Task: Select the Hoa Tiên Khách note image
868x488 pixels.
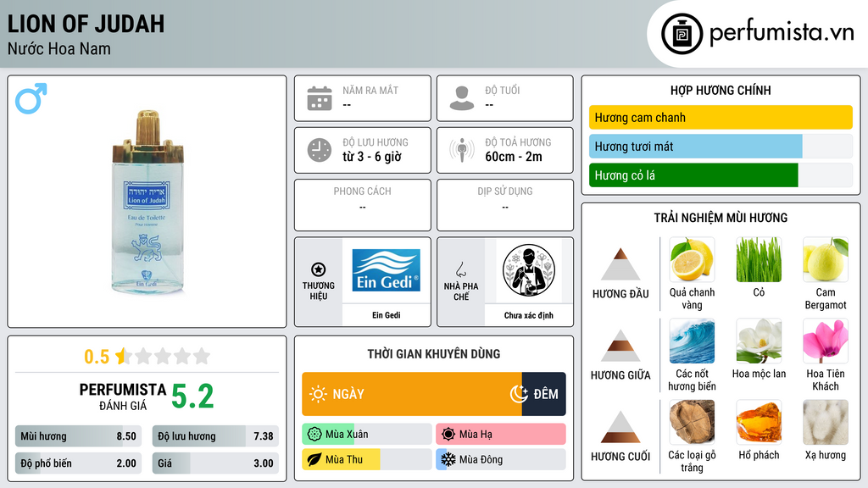Action: (x=826, y=341)
